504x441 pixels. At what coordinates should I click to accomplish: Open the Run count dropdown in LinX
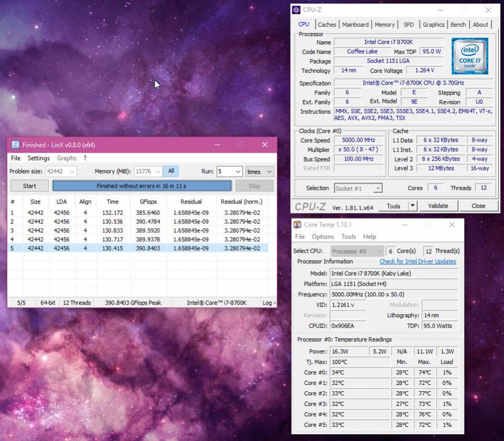coord(238,171)
